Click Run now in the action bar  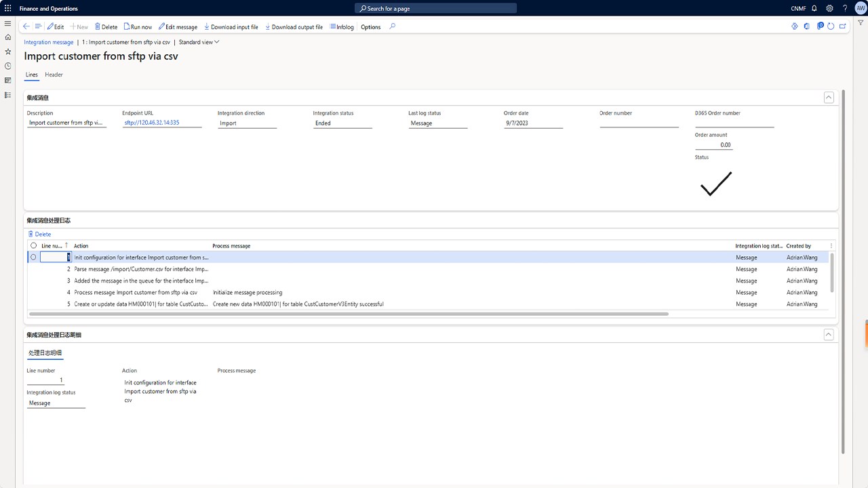click(x=138, y=27)
